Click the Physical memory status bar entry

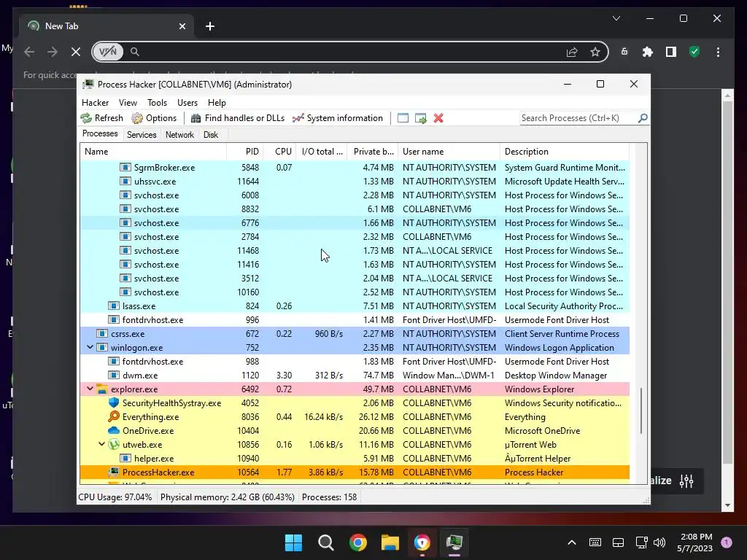pos(228,497)
